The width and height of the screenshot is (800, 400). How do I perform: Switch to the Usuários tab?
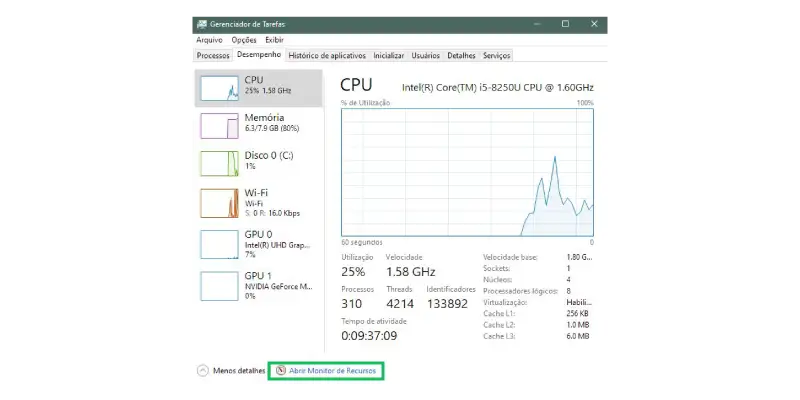(426, 56)
